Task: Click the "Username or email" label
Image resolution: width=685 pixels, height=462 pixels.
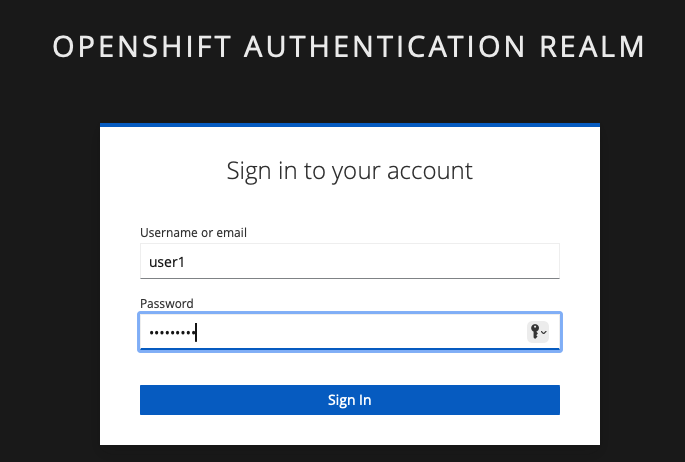Action: click(194, 233)
